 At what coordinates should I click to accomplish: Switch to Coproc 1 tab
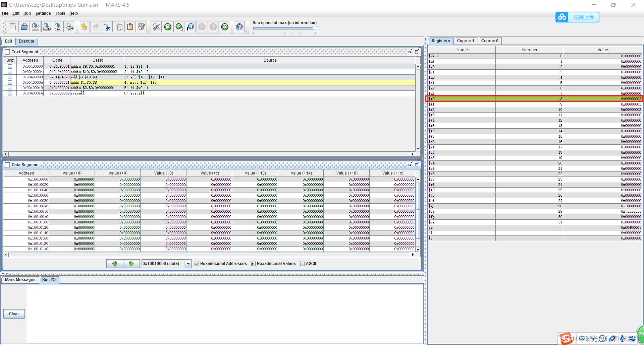pyautogui.click(x=466, y=41)
